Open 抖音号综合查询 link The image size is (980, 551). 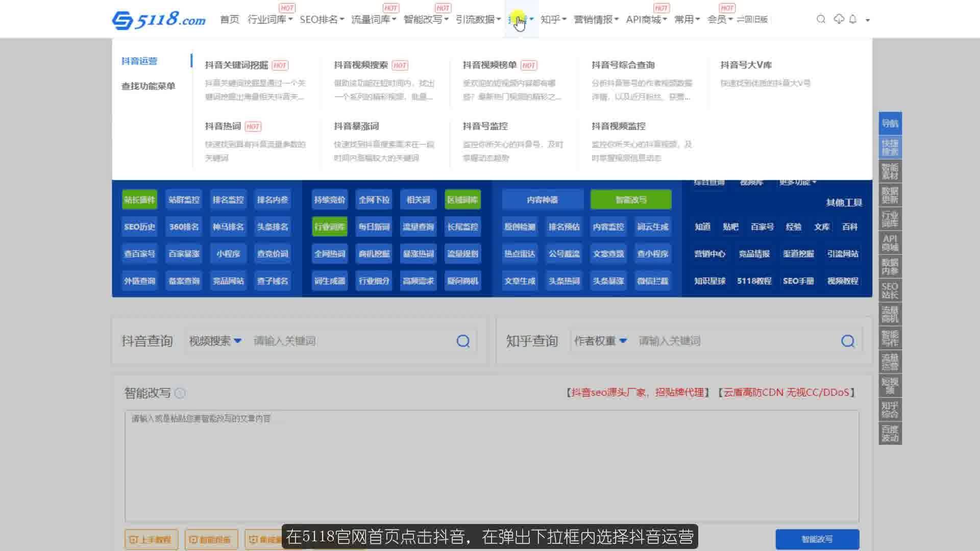pos(623,65)
